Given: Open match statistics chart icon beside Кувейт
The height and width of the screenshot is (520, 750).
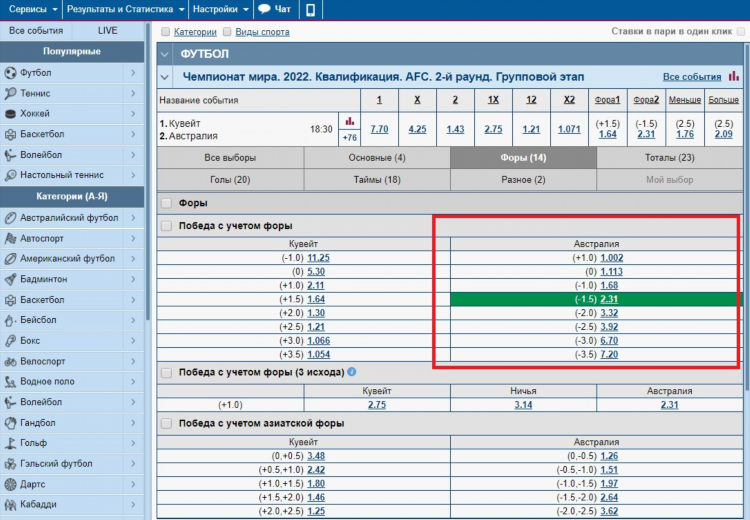Looking at the screenshot, I should (x=350, y=121).
